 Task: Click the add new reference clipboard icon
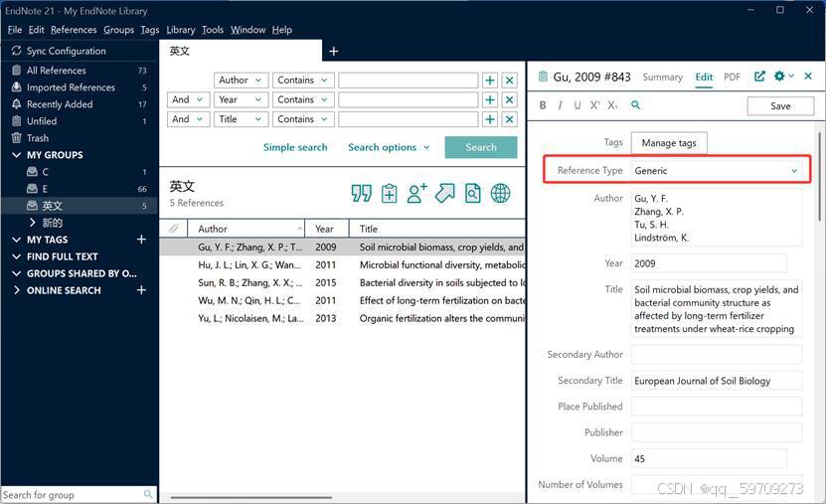[390, 193]
